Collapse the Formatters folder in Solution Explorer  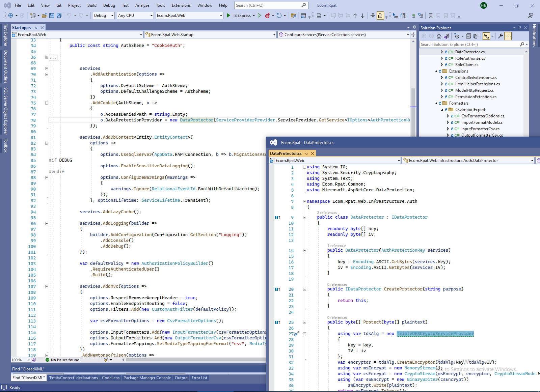click(436, 103)
